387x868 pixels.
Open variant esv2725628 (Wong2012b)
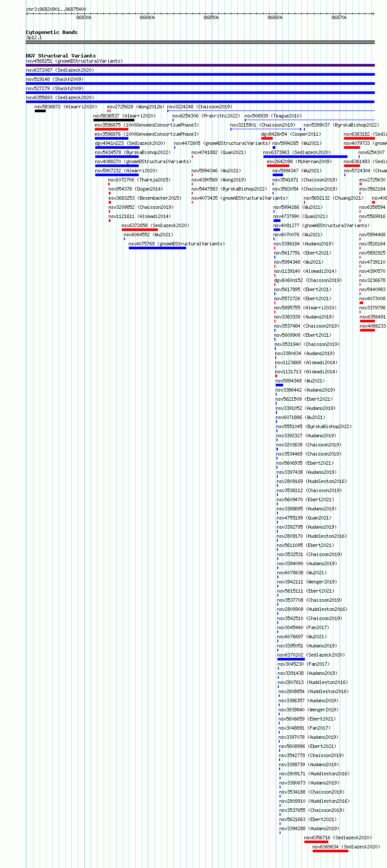pyautogui.click(x=136, y=107)
